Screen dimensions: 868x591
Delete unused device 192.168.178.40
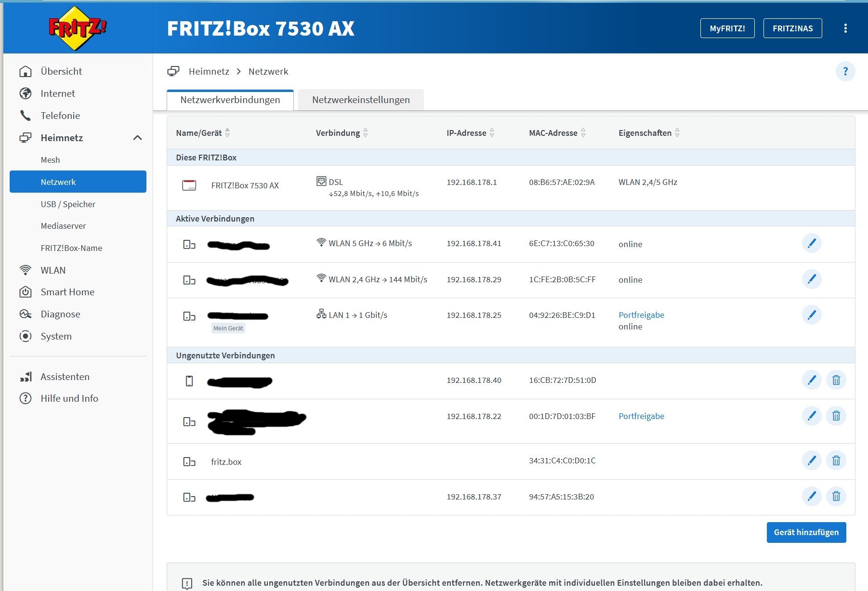836,380
